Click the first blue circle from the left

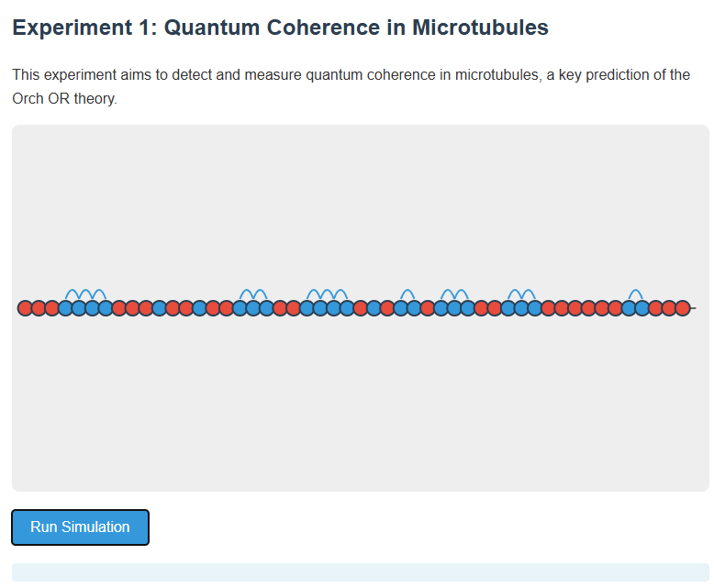pos(65,308)
